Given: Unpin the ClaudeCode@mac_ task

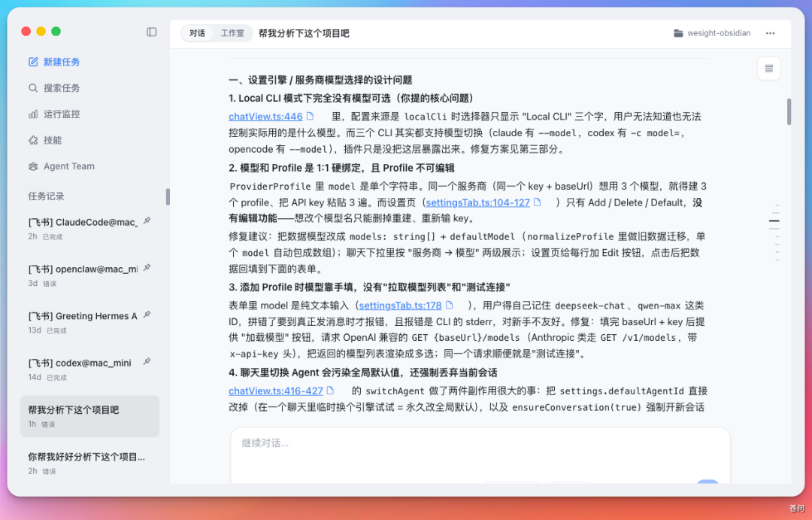Looking at the screenshot, I should coord(147,220).
